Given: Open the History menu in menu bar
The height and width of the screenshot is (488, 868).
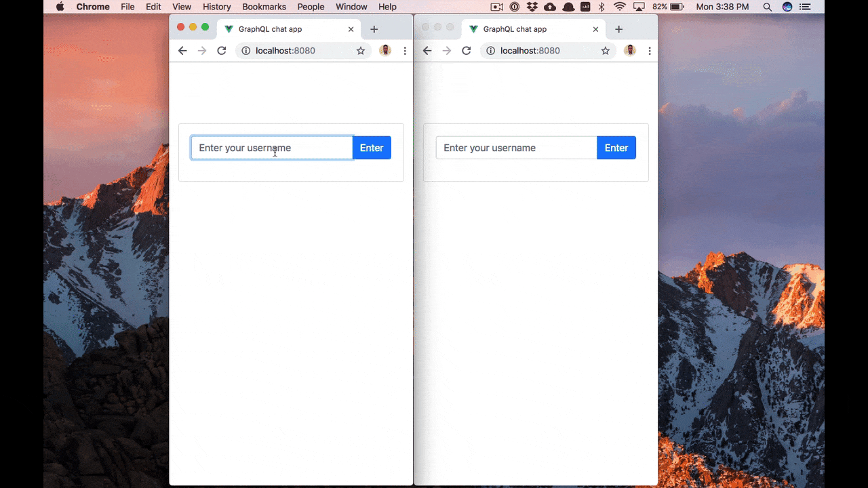Looking at the screenshot, I should coord(216,7).
